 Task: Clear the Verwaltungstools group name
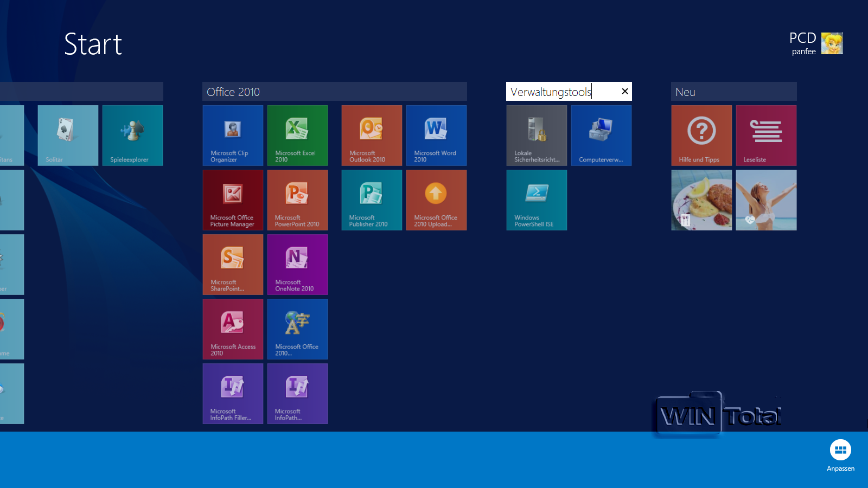(625, 91)
